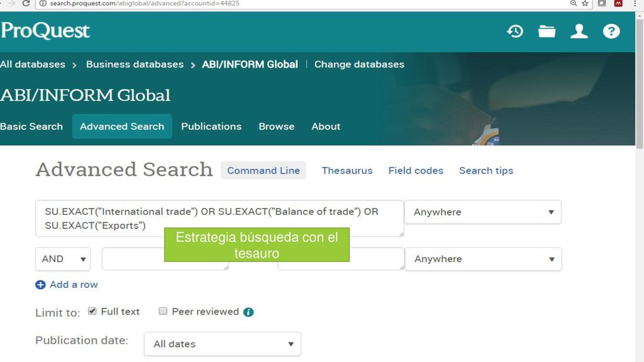This screenshot has width=644, height=362.
Task: Open the user account profile icon
Action: (x=579, y=31)
